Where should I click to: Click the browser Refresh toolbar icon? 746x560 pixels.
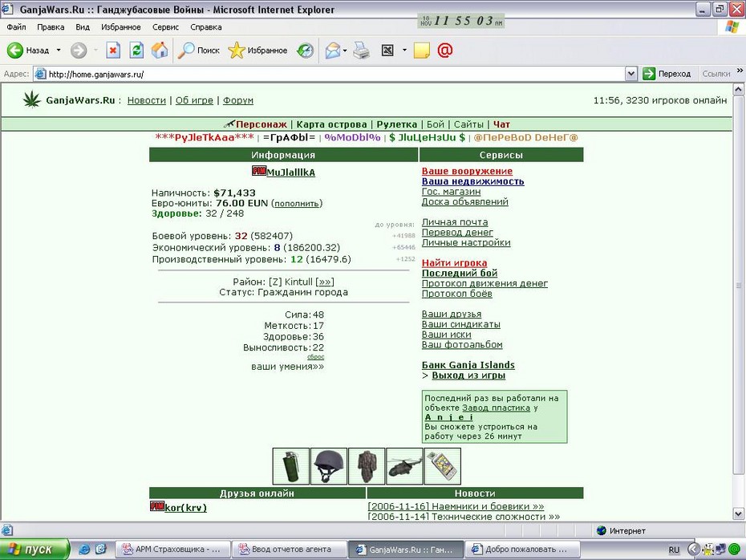pyautogui.click(x=136, y=50)
